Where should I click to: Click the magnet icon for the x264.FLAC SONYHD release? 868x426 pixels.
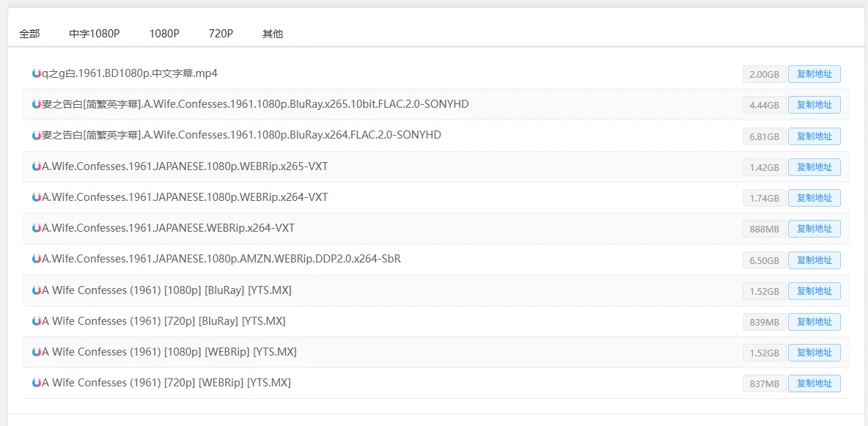37,136
